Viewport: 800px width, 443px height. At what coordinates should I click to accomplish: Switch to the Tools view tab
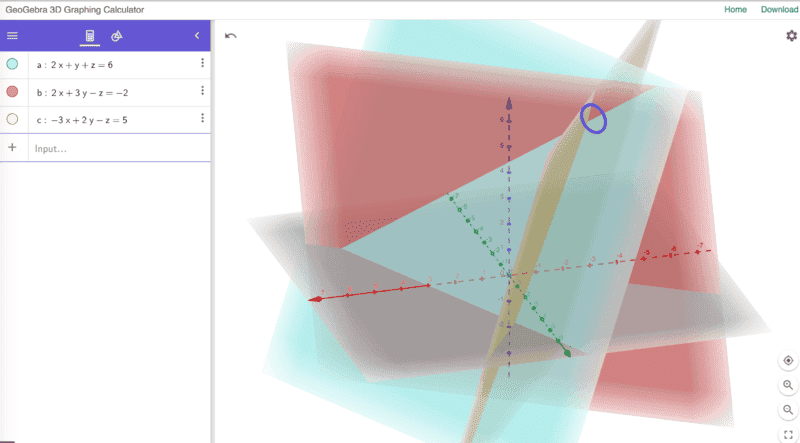(117, 36)
